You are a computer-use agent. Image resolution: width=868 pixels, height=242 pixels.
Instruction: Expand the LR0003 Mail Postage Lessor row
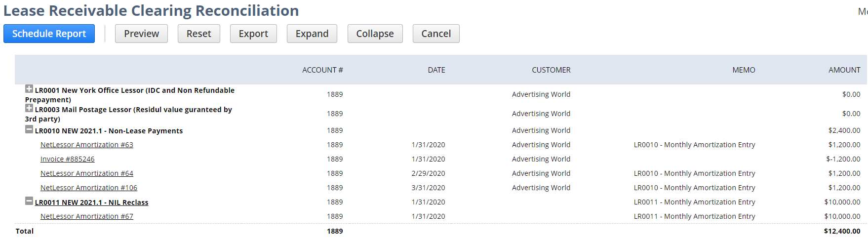(29, 109)
